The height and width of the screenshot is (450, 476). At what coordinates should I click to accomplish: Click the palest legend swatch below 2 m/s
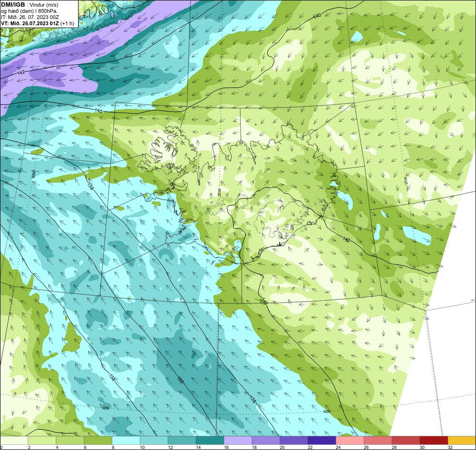point(14,440)
